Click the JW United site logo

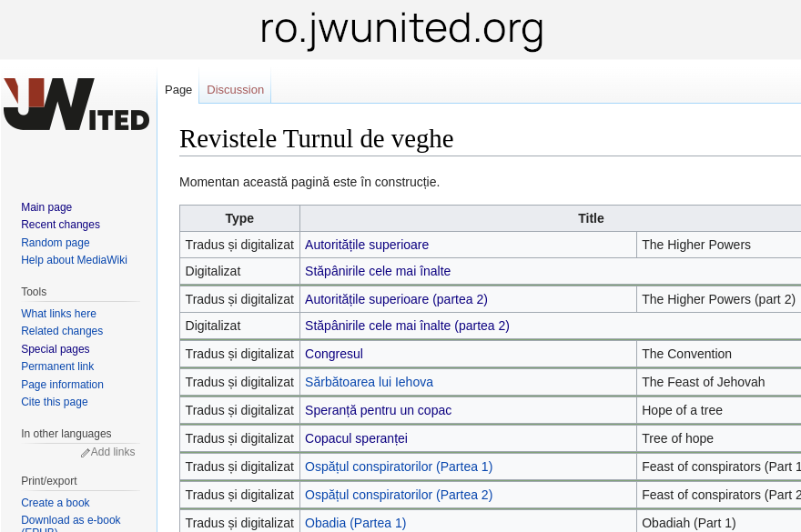(76, 105)
